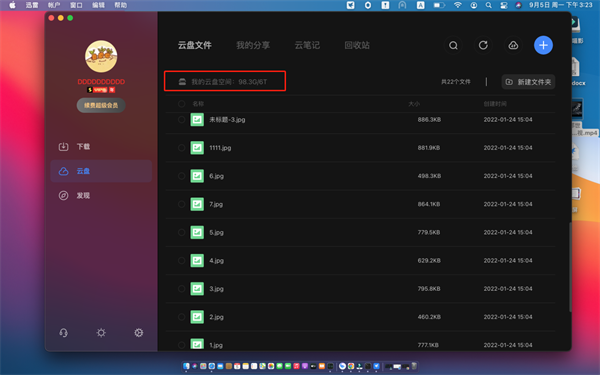Click image icon of 7.jpg
Screen dimensions: 600x375
197,204
